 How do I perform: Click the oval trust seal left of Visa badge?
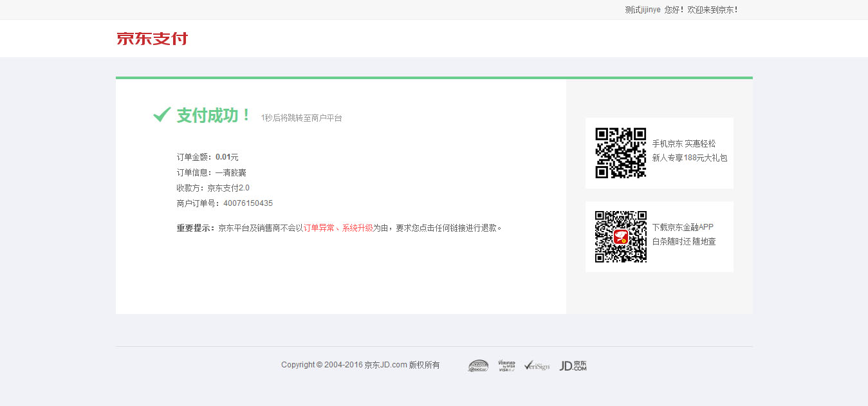[478, 365]
